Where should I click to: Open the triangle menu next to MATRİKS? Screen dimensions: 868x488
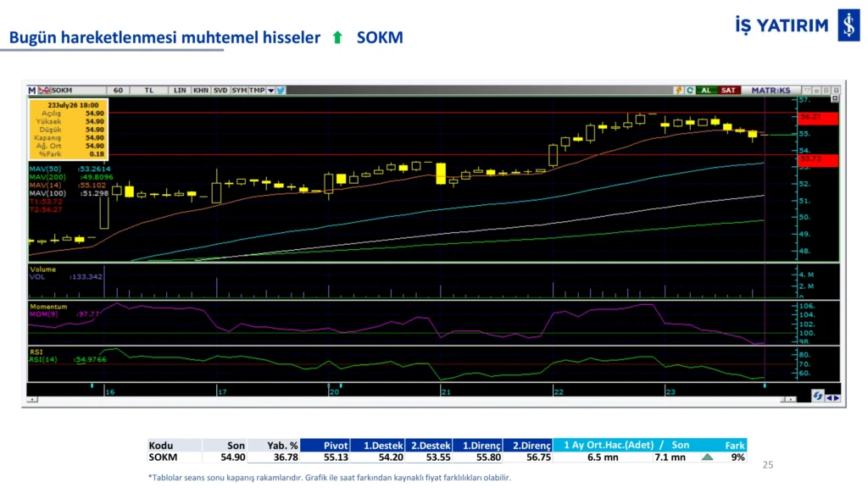click(808, 90)
